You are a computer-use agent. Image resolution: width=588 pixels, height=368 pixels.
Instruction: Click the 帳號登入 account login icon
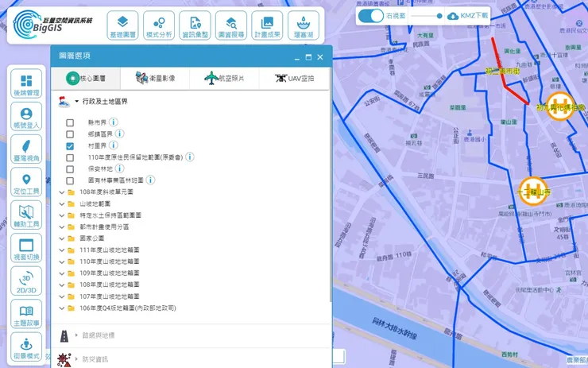tap(26, 116)
